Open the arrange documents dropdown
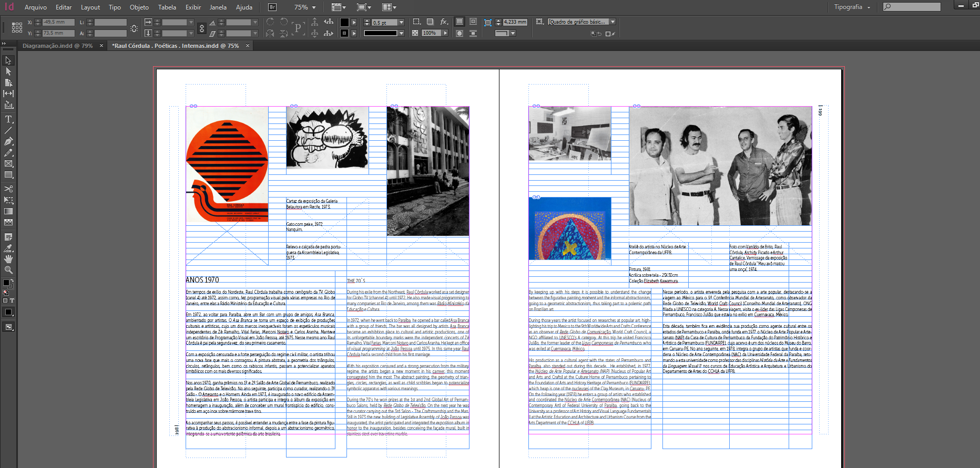The height and width of the screenshot is (468, 980). pos(389,7)
